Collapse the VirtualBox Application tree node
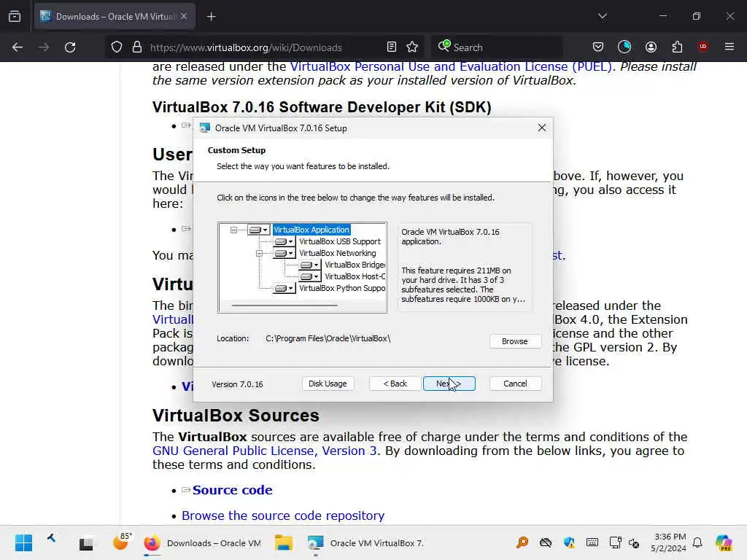The width and height of the screenshot is (747, 560). click(233, 230)
